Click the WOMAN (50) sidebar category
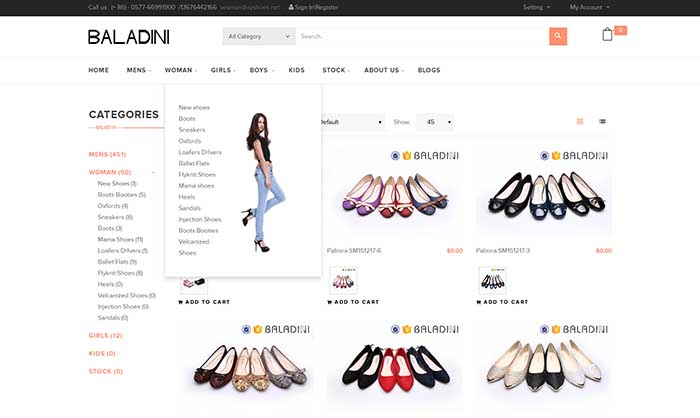This screenshot has width=700, height=418. click(x=110, y=172)
